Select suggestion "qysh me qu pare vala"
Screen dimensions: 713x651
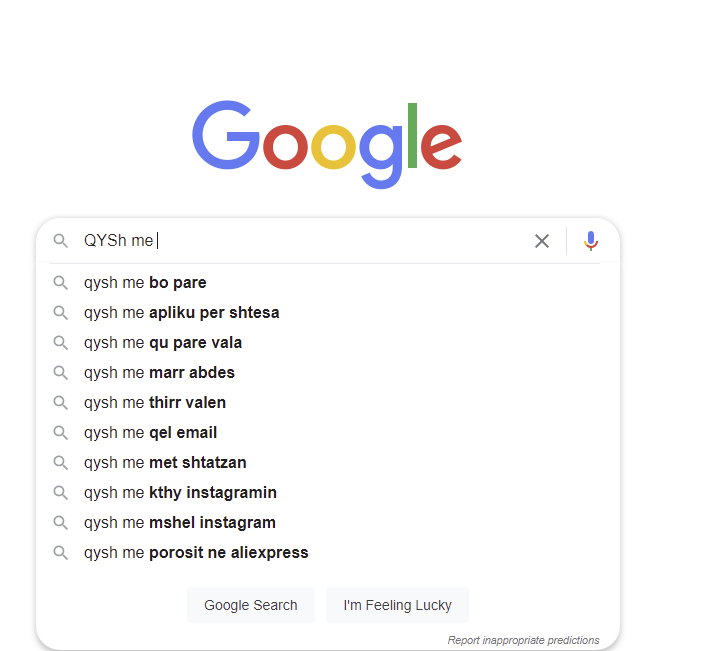(163, 343)
